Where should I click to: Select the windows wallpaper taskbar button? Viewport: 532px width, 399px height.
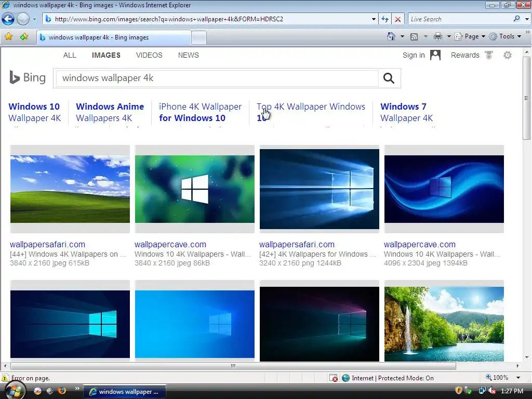(x=125, y=392)
